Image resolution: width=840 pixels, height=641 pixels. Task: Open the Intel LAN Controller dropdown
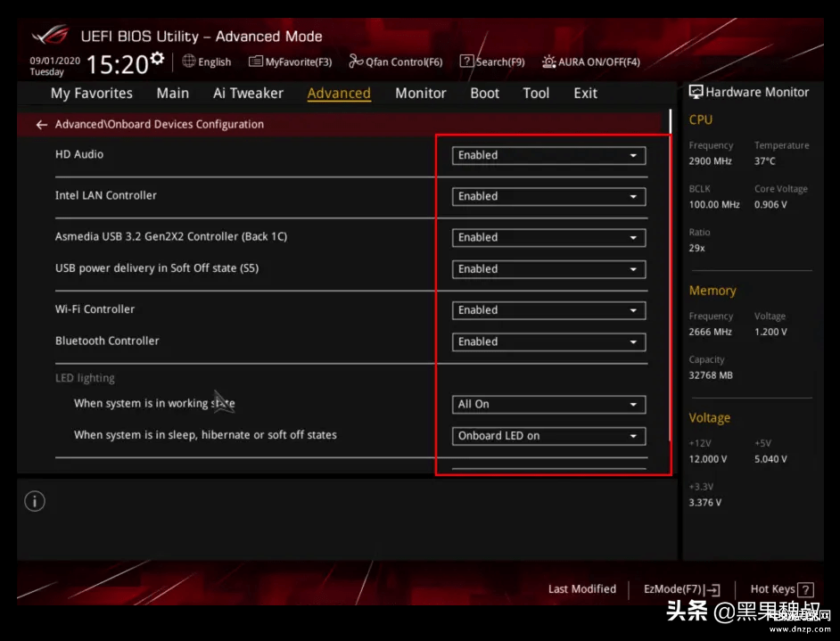[548, 196]
